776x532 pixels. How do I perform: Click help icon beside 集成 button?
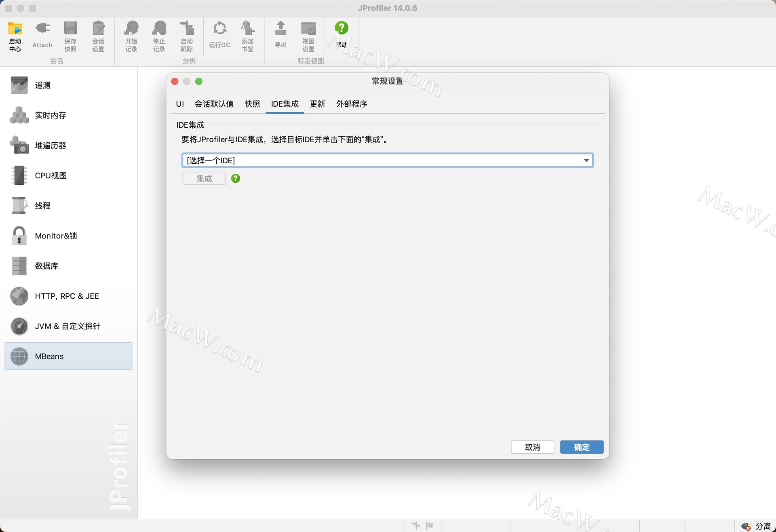point(236,178)
